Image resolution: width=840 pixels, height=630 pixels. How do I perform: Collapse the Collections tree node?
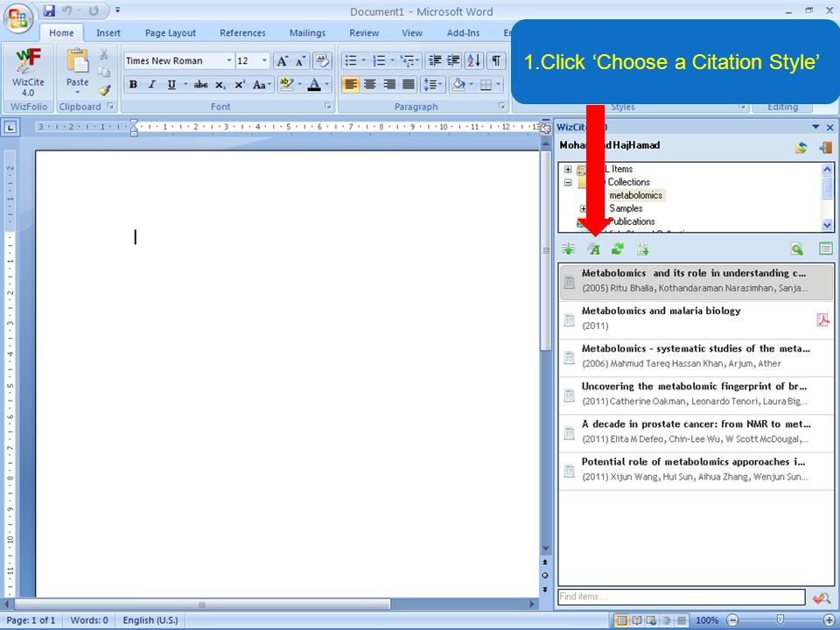[568, 182]
